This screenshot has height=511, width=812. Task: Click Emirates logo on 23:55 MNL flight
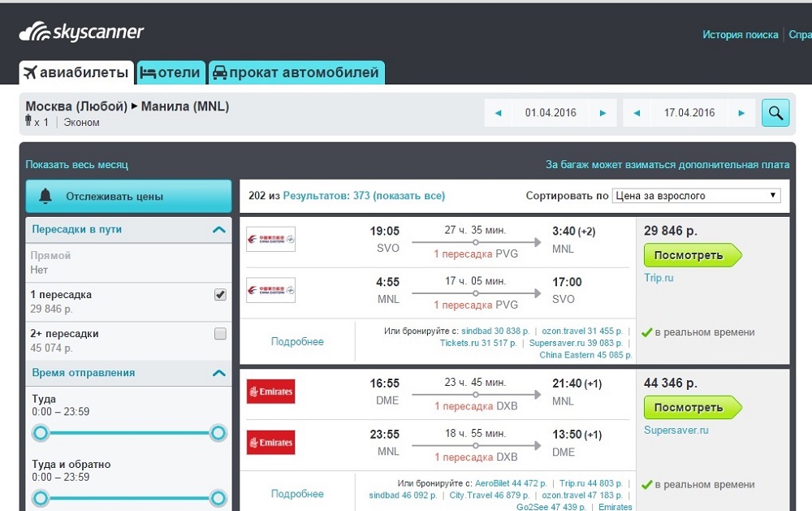(271, 443)
